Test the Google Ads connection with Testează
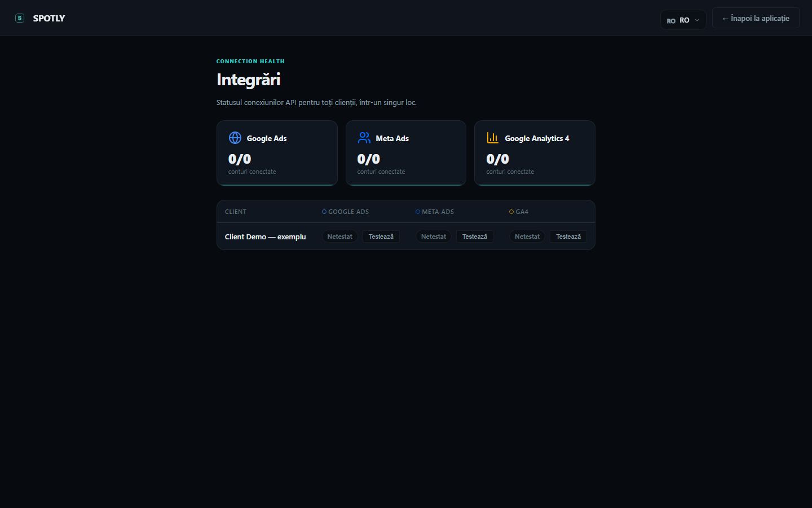This screenshot has height=508, width=812. point(381,237)
